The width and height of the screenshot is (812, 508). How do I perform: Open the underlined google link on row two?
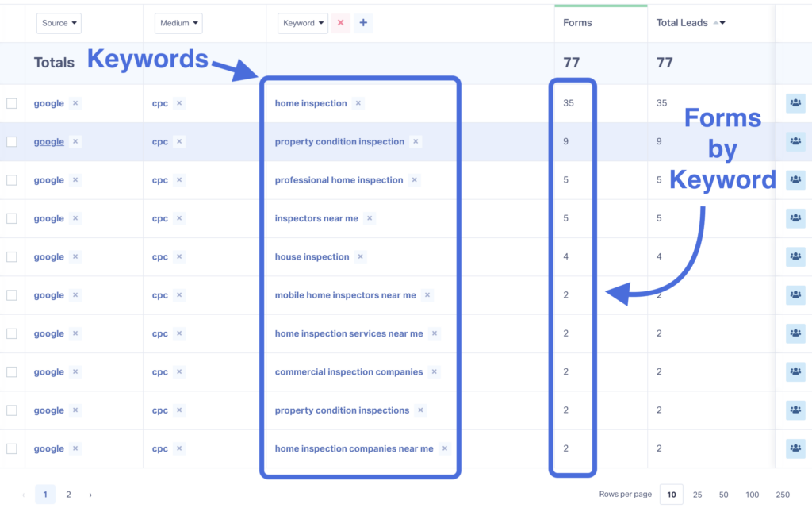pyautogui.click(x=48, y=141)
